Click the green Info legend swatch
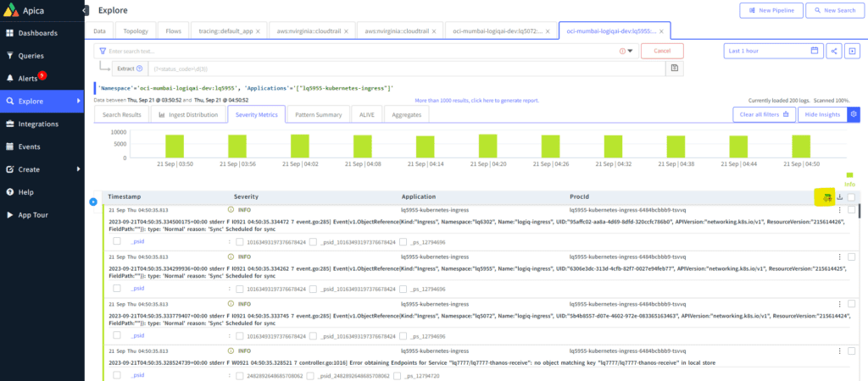The height and width of the screenshot is (381, 868). pyautogui.click(x=849, y=175)
